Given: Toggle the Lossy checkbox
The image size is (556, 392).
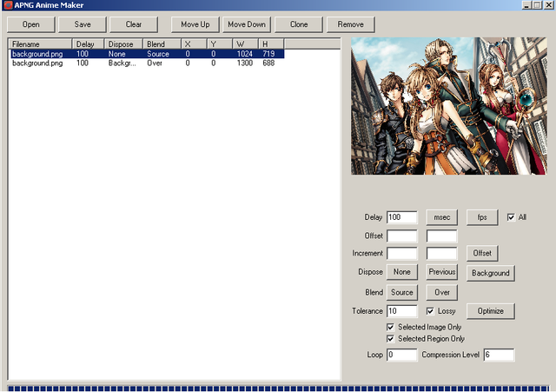Looking at the screenshot, I should (x=430, y=311).
